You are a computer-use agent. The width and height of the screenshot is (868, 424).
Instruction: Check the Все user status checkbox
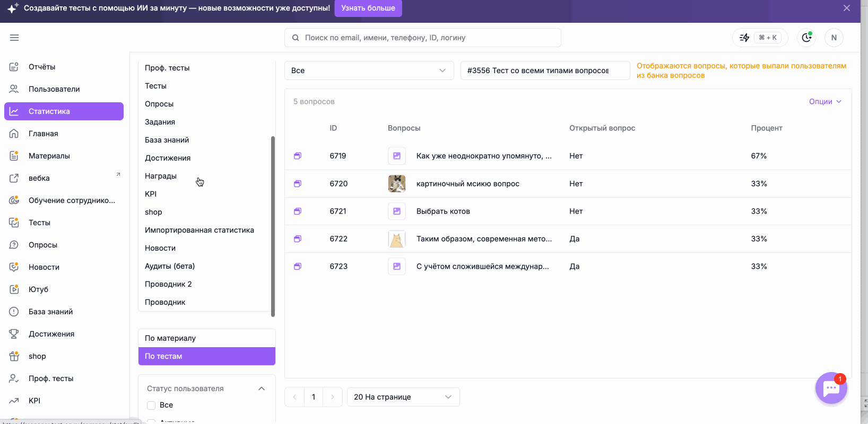tap(151, 405)
